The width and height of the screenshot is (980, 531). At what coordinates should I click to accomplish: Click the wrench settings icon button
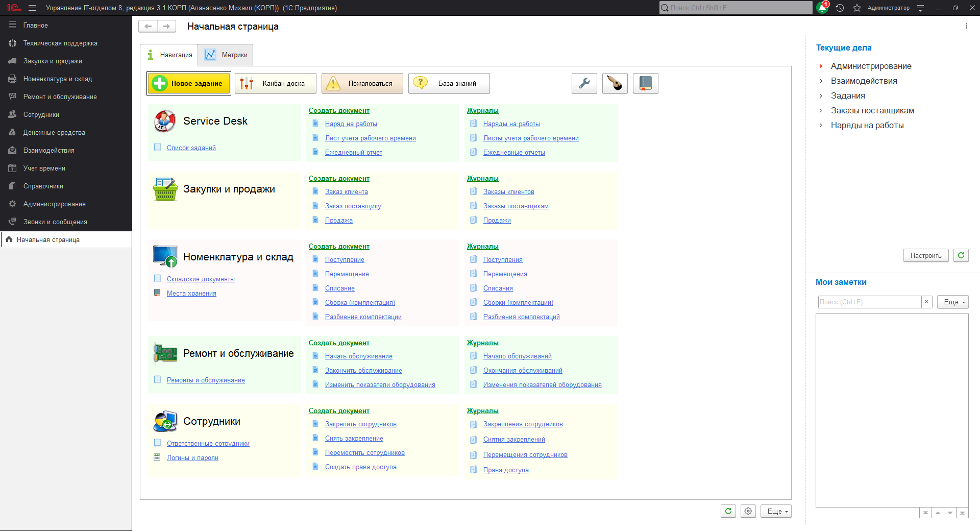584,83
